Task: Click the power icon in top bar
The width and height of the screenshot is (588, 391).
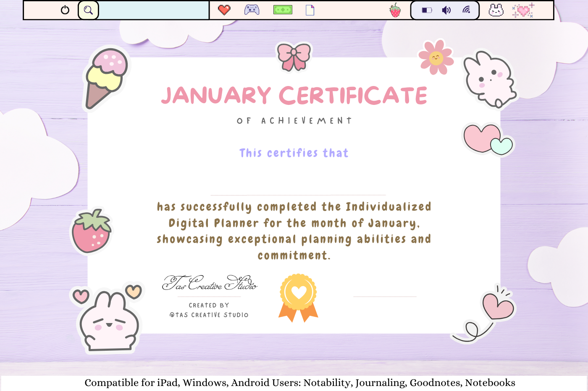Action: click(x=65, y=10)
